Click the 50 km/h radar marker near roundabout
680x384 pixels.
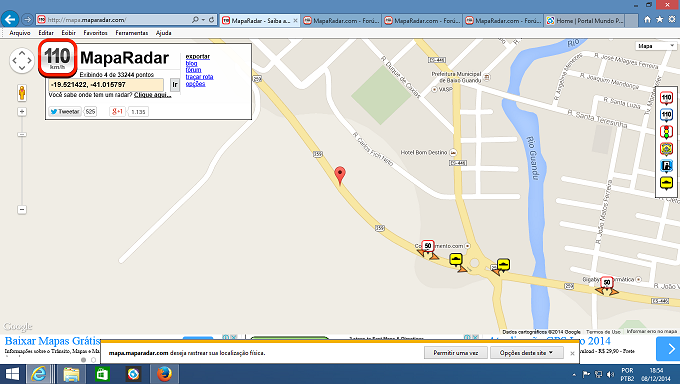pos(428,247)
